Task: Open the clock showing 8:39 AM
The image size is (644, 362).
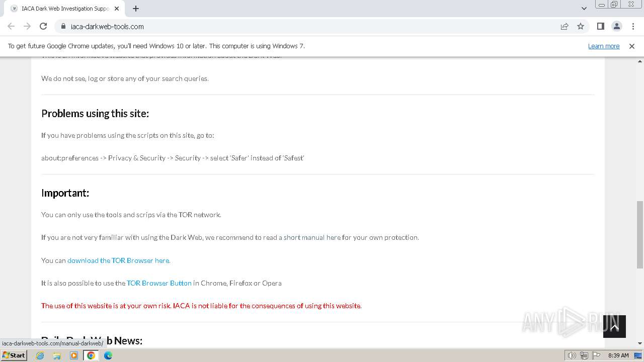Action: [618, 355]
